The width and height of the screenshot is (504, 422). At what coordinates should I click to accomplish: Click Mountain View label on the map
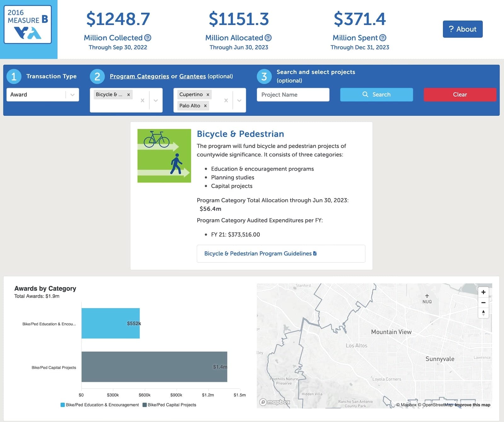(x=391, y=332)
